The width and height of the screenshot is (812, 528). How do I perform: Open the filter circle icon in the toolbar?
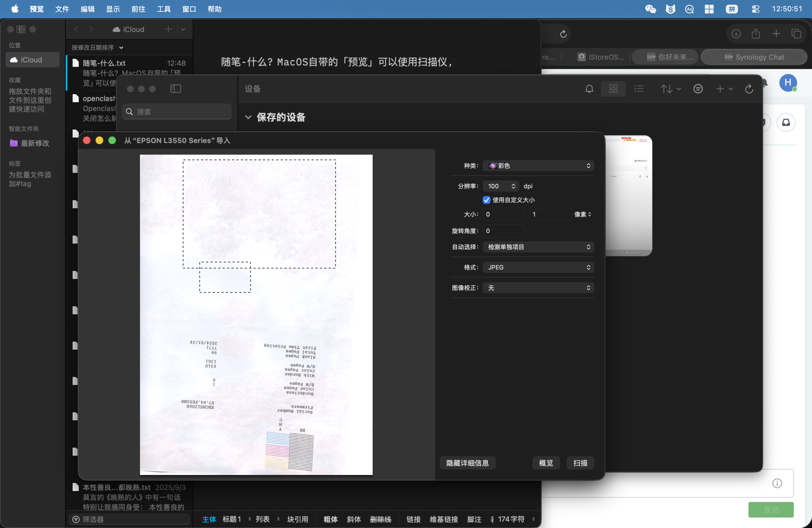698,89
